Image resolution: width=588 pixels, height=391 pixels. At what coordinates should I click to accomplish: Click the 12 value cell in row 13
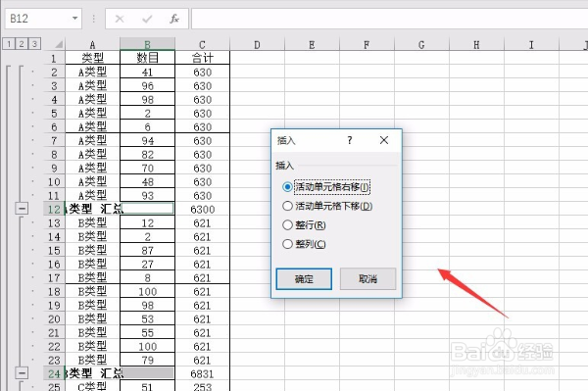[x=147, y=222]
